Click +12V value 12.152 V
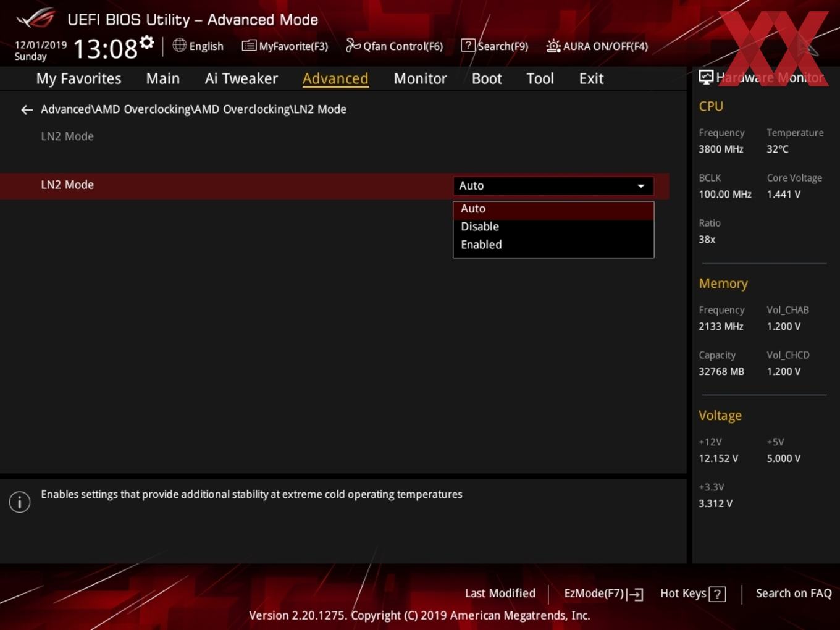The image size is (840, 630). pos(718,458)
